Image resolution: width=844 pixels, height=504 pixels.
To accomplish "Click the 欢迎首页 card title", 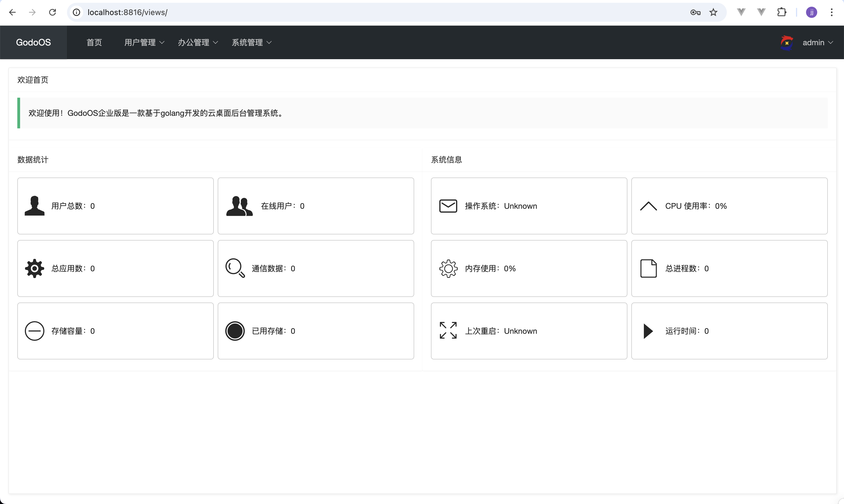I will coord(33,80).
